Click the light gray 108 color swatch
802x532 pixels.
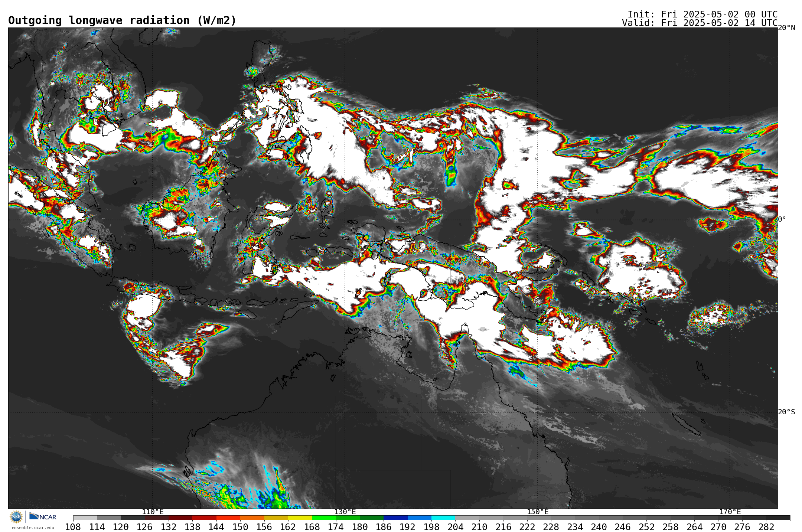85,518
